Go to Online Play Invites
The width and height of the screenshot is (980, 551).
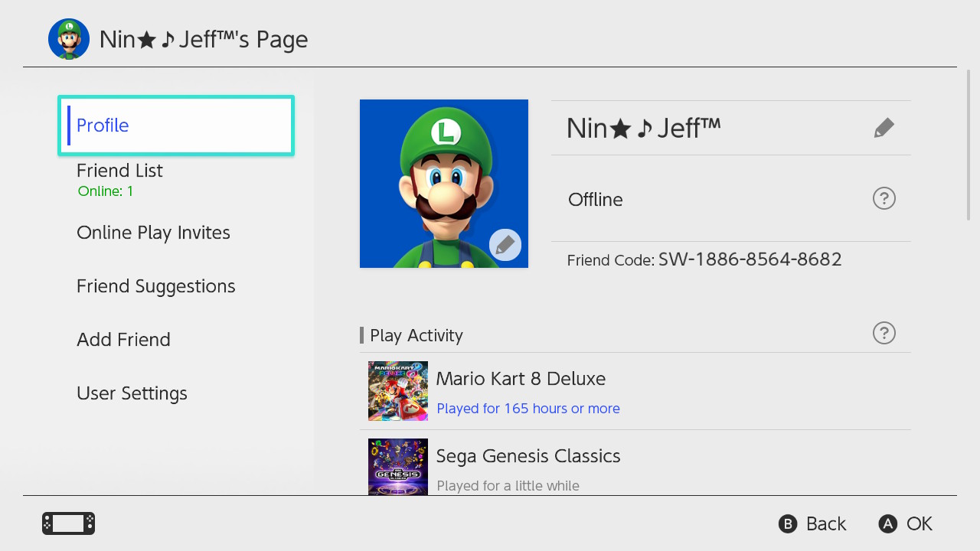[153, 233]
